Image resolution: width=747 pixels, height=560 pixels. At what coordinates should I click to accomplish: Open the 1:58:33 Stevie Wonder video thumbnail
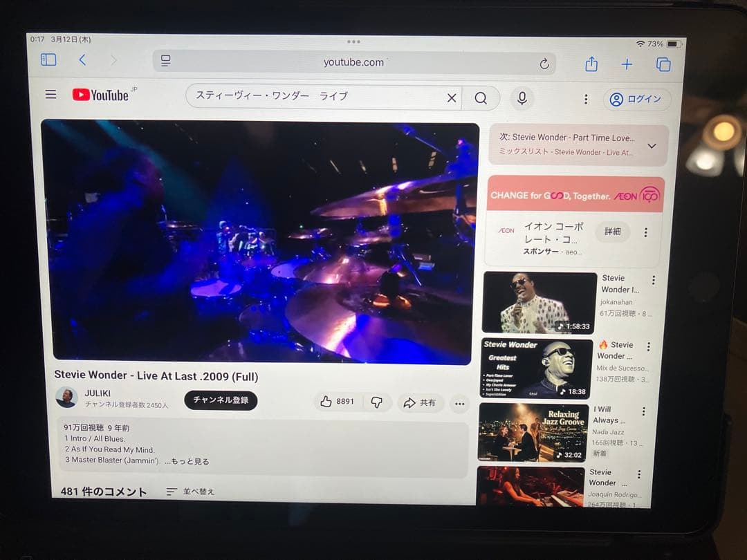539,302
